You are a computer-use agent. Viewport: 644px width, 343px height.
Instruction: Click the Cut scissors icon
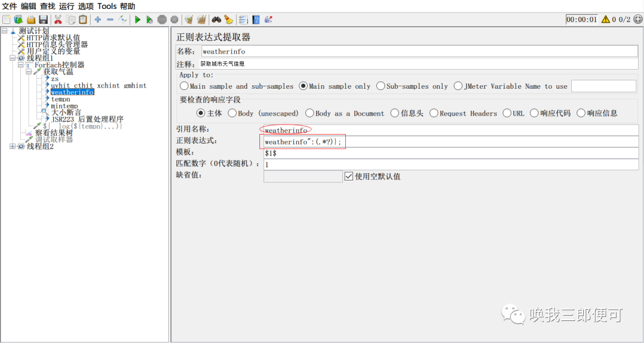58,19
